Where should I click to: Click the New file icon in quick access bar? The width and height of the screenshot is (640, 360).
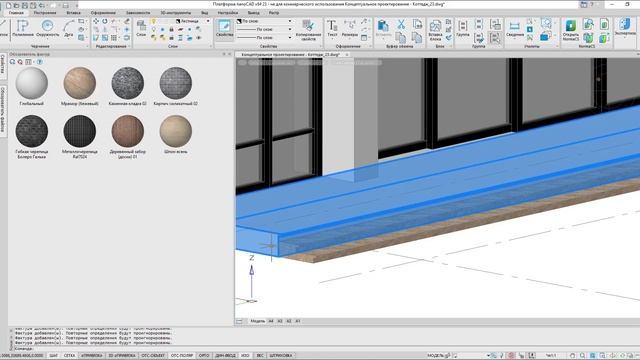[x=8, y=5]
